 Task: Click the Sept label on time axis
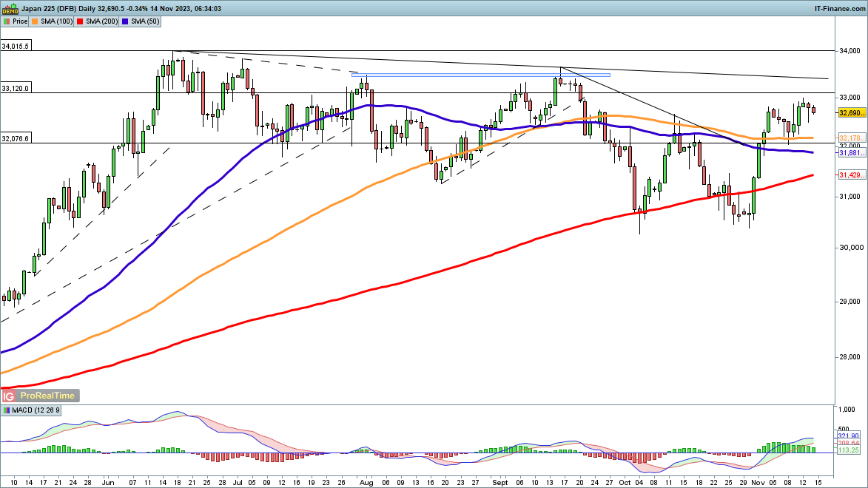[500, 483]
